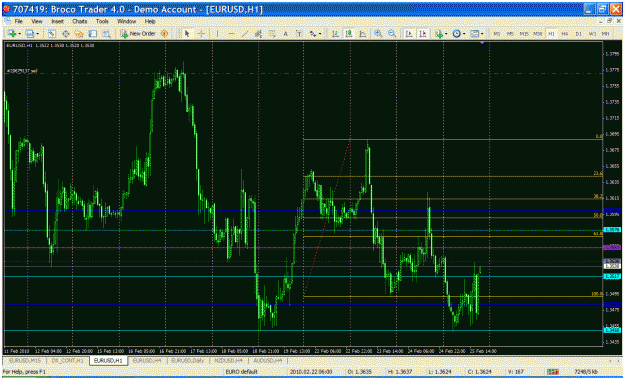Open the Profiles toolbar icon
The height and width of the screenshot is (378, 625).
click(x=30, y=34)
